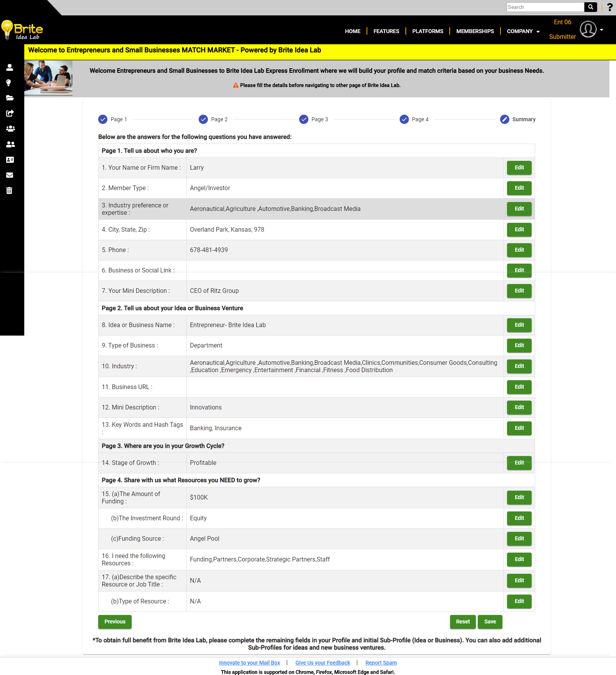This screenshot has height=675, width=616.
Task: Open the mail envelope sidebar icon
Action: coord(10,175)
